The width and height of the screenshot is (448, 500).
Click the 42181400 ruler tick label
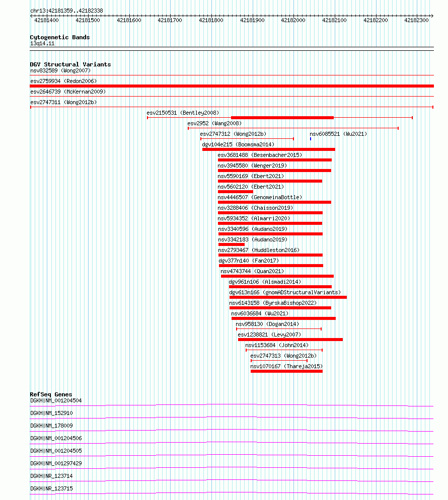coord(47,20)
